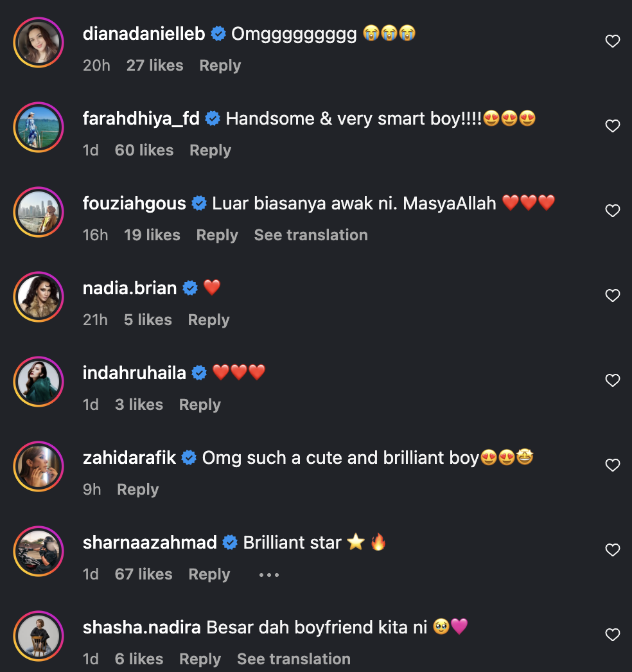The width and height of the screenshot is (632, 672).
Task: Open nadia.brian's profile picture
Action: point(39,296)
